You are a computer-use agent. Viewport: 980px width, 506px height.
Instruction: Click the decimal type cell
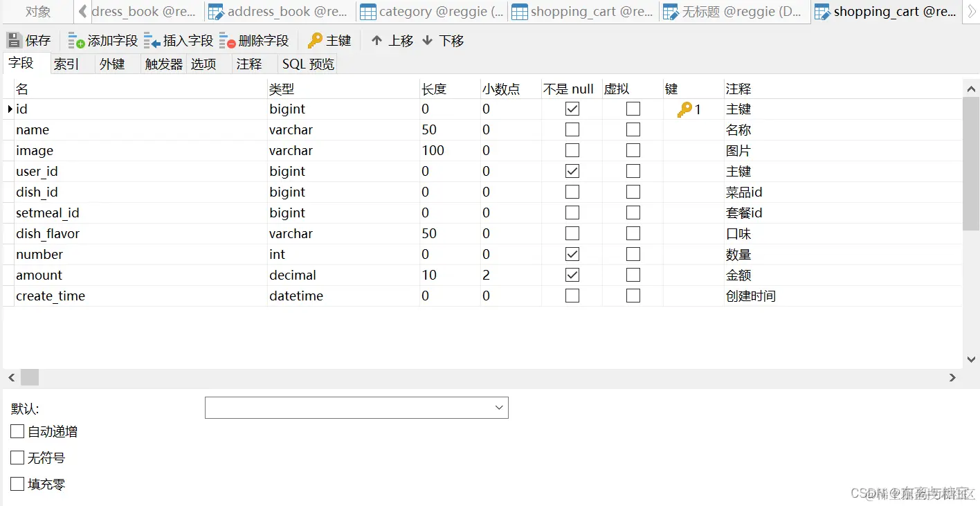pos(343,275)
